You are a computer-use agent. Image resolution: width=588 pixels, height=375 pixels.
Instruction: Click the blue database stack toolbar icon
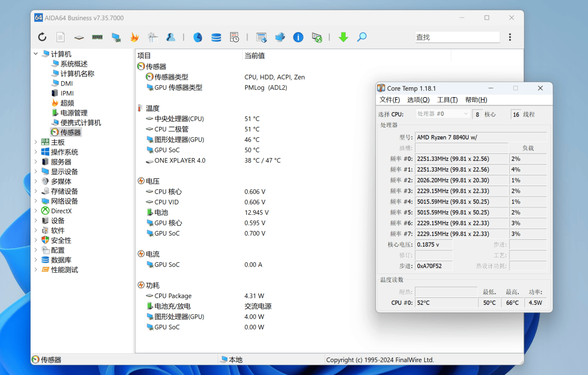[x=216, y=37]
